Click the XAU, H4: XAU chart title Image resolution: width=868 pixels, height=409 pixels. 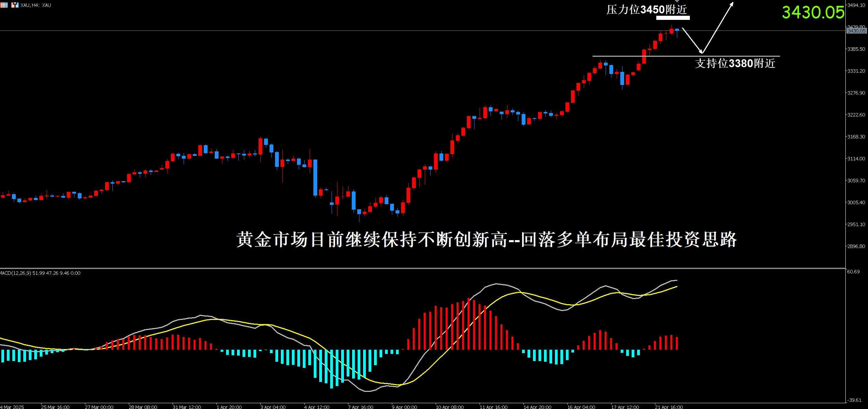36,5
